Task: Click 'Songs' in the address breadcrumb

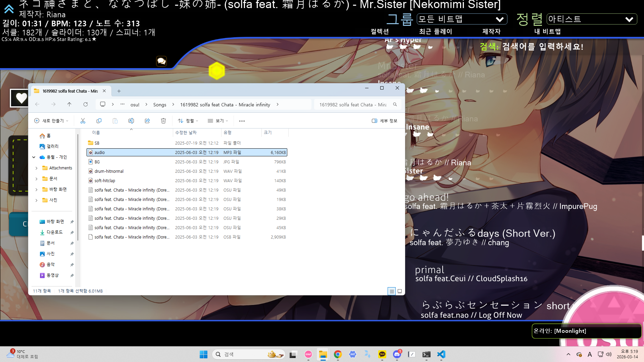Action: [x=160, y=105]
